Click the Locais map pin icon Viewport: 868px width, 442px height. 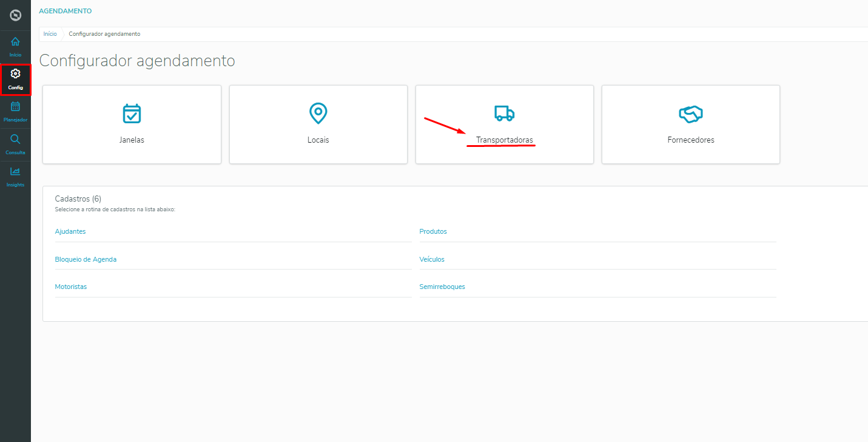coord(318,114)
